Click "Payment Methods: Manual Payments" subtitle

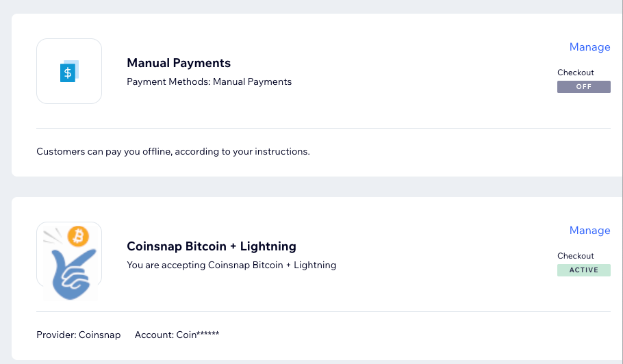coord(209,82)
